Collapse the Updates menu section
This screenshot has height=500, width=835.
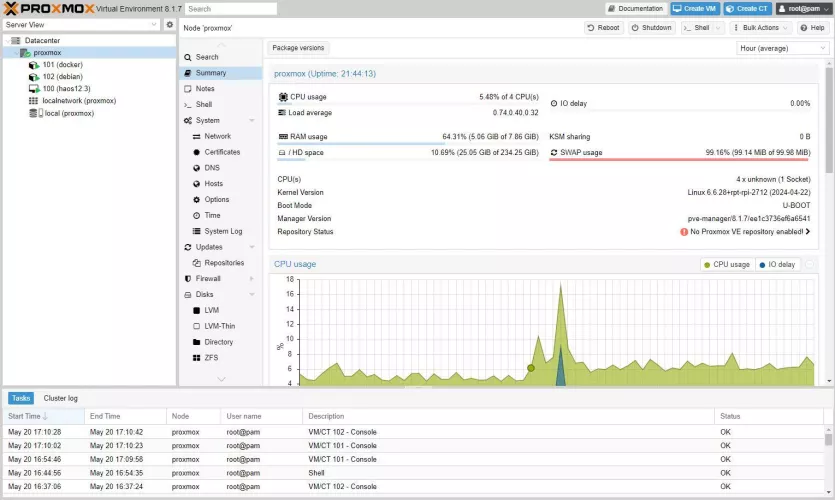pyautogui.click(x=251, y=247)
